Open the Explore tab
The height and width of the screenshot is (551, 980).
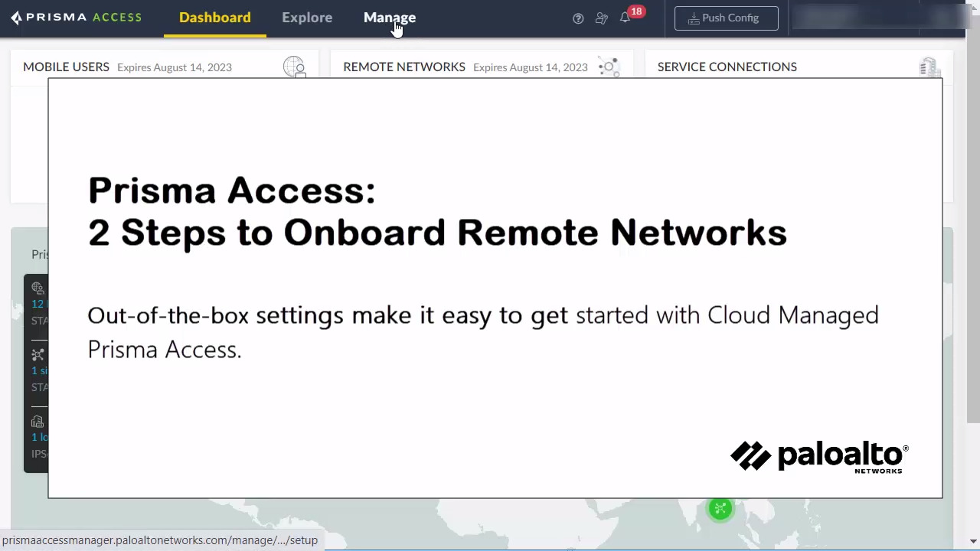pos(307,18)
